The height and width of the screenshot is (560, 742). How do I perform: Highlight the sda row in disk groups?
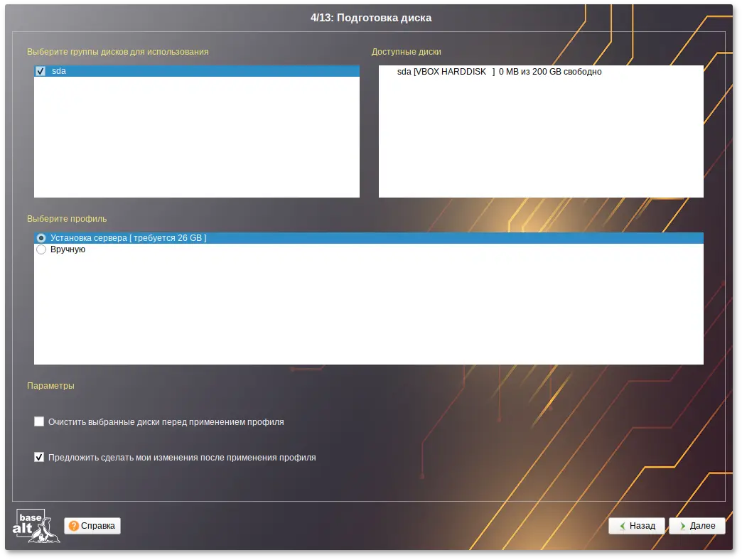pyautogui.click(x=199, y=71)
